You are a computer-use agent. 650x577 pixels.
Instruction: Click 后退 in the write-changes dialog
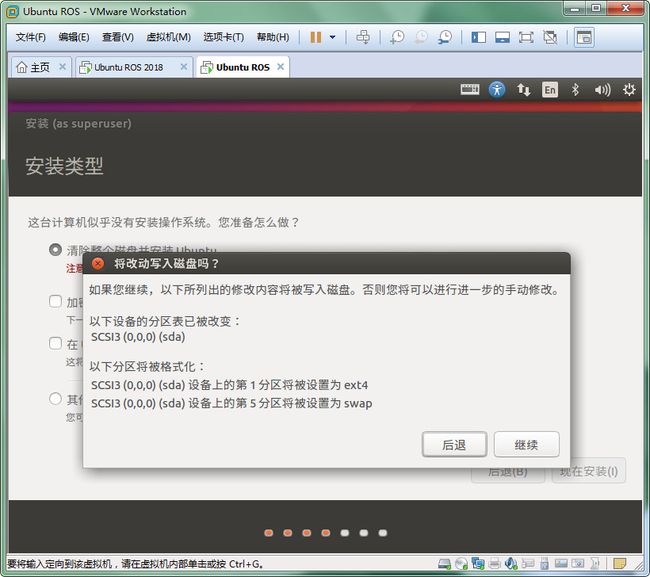pos(454,445)
